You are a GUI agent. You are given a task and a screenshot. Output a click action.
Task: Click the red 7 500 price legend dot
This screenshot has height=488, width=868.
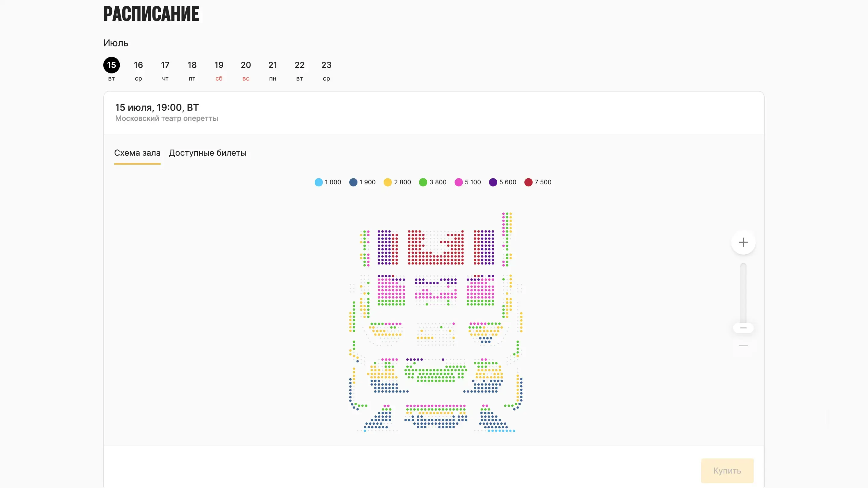coord(528,182)
